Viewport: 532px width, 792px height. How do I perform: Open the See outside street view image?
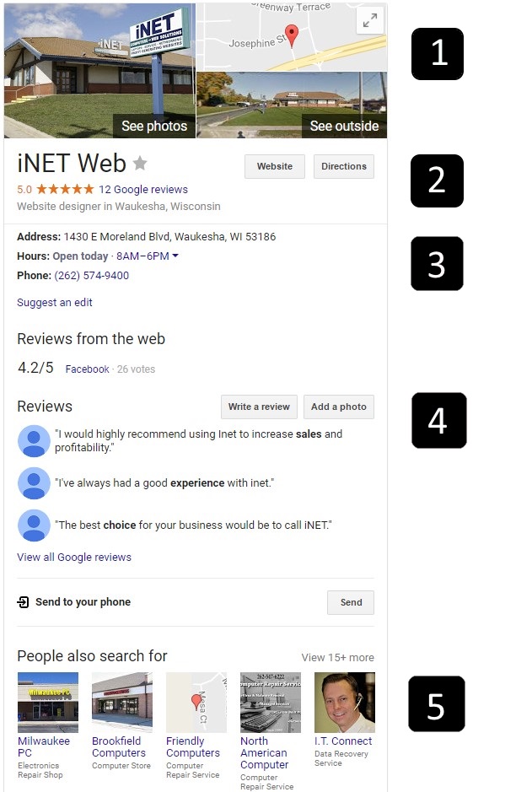pos(292,105)
